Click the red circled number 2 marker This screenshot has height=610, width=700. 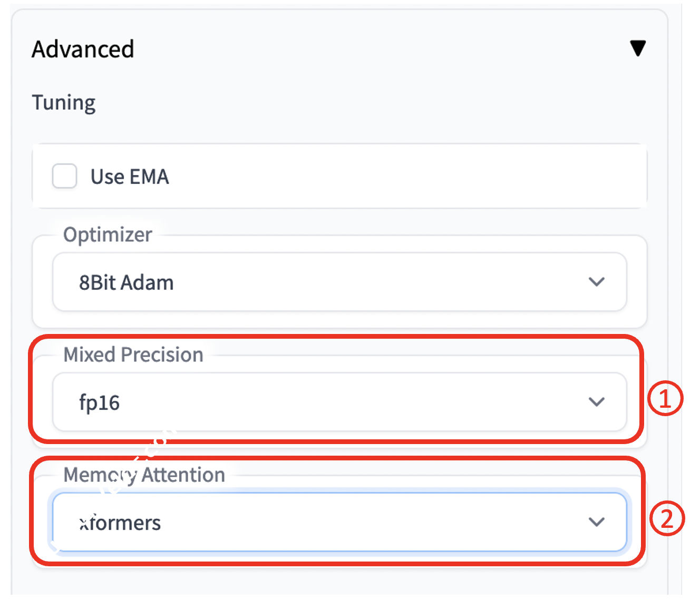tap(667, 518)
